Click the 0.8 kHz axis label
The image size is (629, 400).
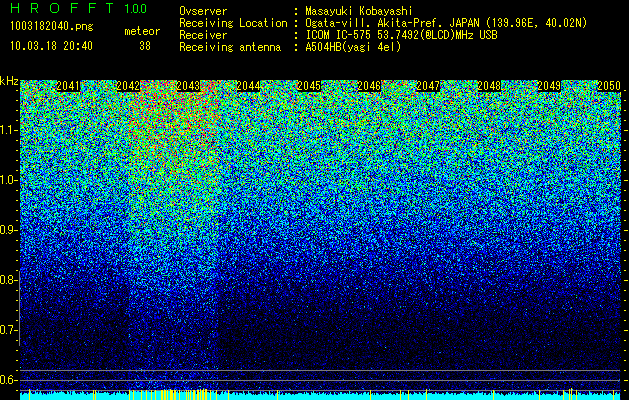[x=8, y=280]
